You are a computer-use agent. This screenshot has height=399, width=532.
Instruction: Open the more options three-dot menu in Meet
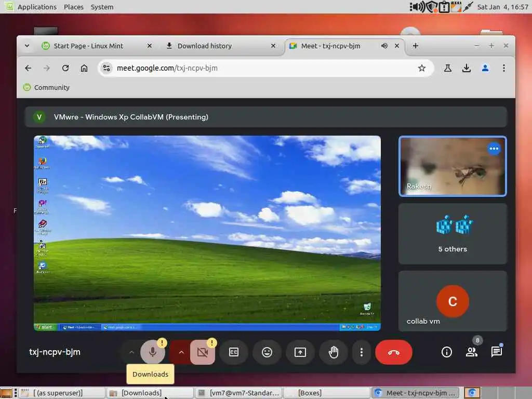[362, 352]
